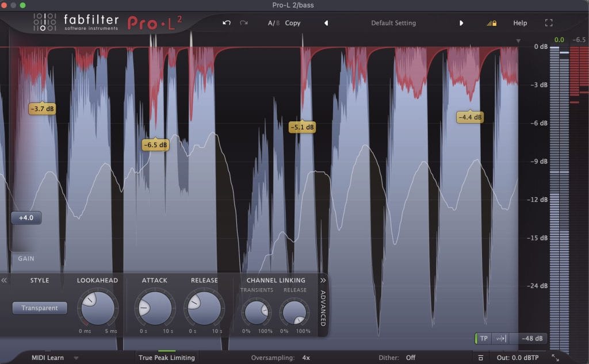
Task: Open the output options lock icon
Action: tap(492, 24)
